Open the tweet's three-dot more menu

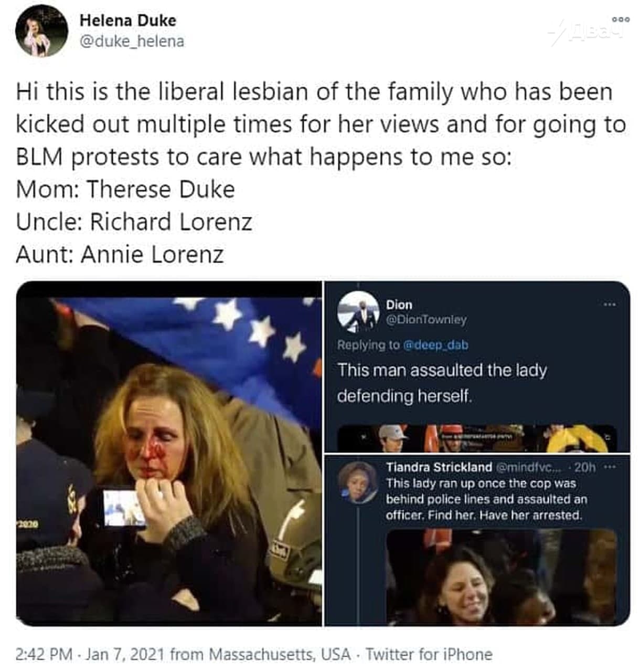[620, 19]
